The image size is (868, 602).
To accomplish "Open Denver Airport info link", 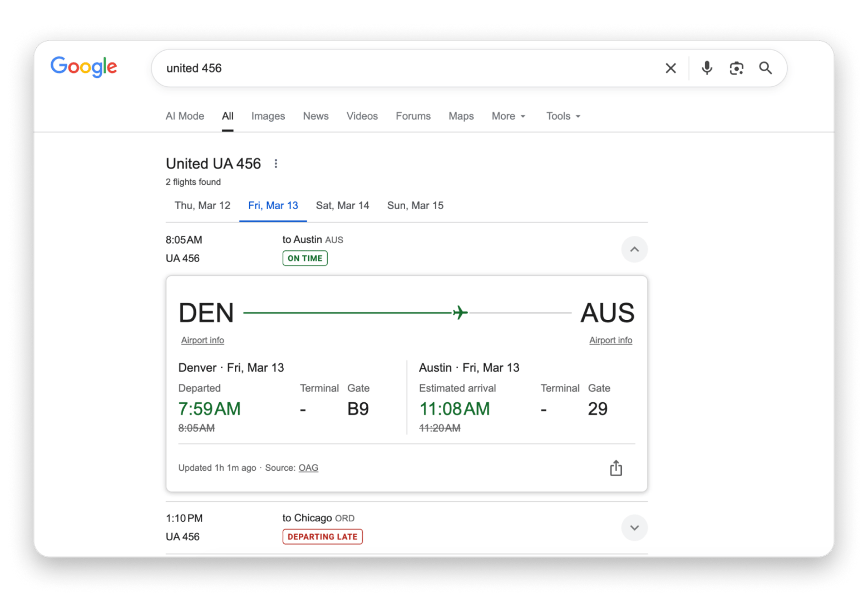I will [203, 340].
